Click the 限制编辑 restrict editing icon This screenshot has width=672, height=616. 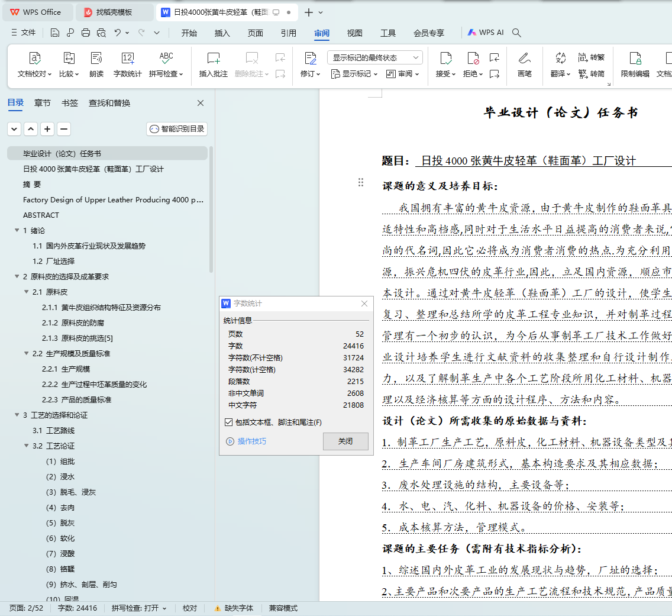[635, 59]
